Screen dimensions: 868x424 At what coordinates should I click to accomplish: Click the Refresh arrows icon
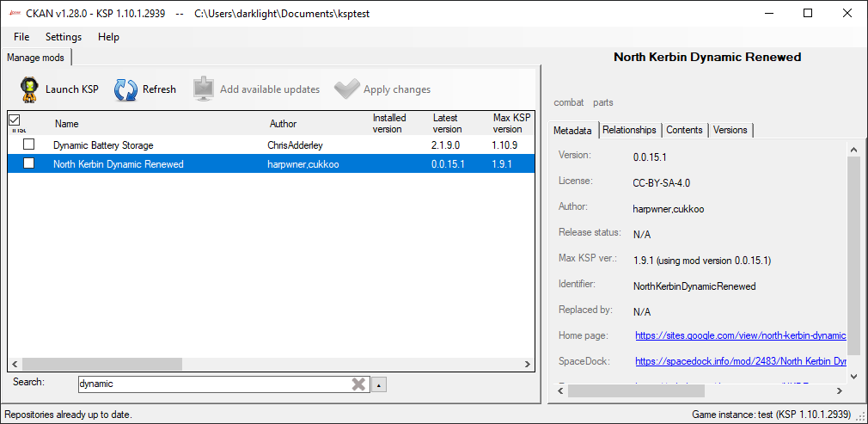pos(125,89)
